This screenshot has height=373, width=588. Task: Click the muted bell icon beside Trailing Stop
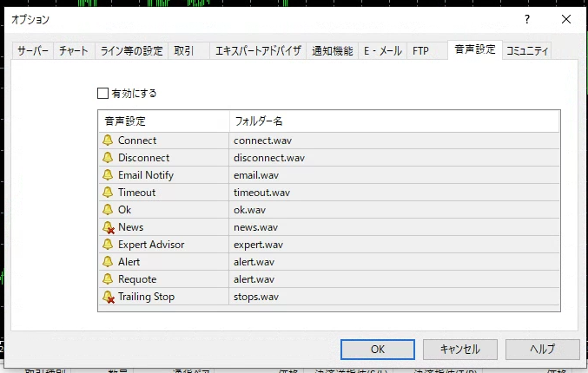coord(109,297)
